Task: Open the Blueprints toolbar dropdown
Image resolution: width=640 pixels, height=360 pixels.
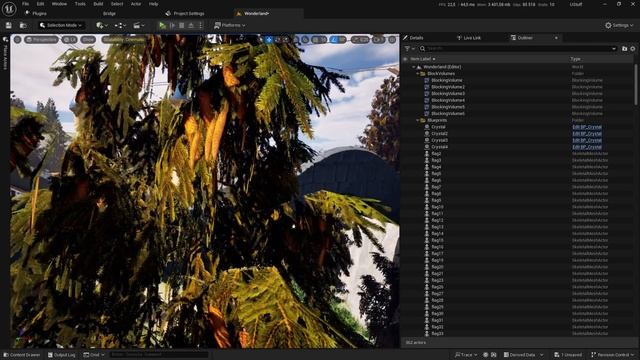Action: (120, 25)
